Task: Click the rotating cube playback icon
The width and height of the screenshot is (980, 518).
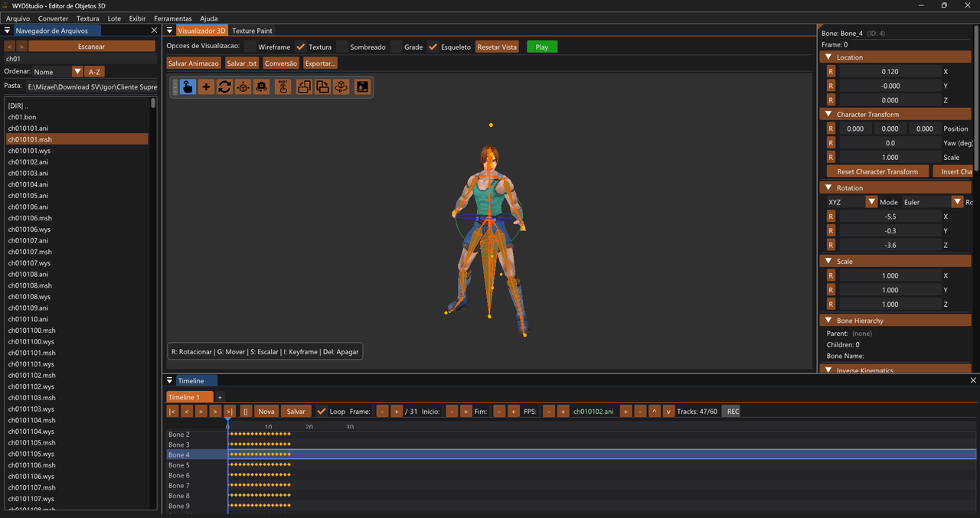Action: pos(341,87)
